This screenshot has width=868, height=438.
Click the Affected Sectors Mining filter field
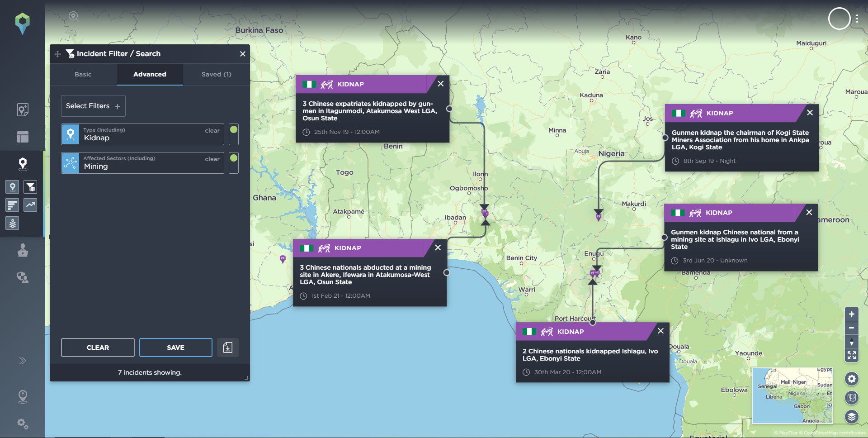pos(143,163)
